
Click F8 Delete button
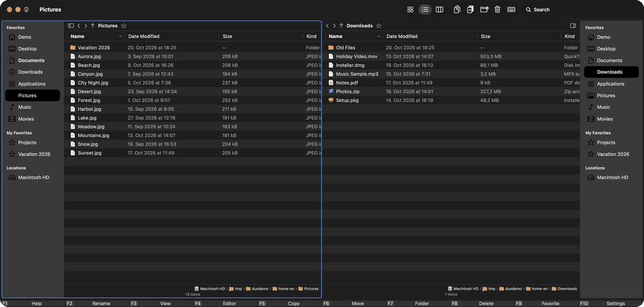(x=481, y=303)
